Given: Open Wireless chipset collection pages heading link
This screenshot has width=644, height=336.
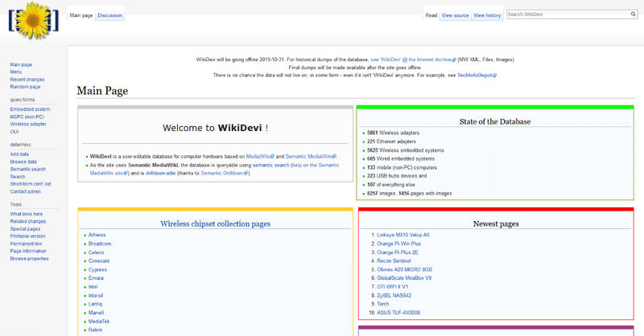Looking at the screenshot, I should (215, 224).
